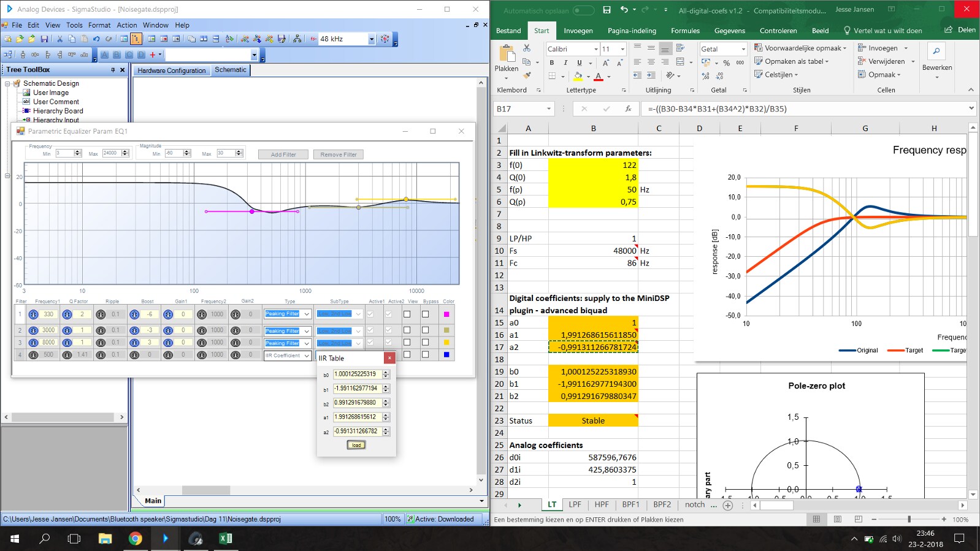This screenshot has height=551, width=980.
Task: Click the Excel undo arrow
Action: coord(624,10)
